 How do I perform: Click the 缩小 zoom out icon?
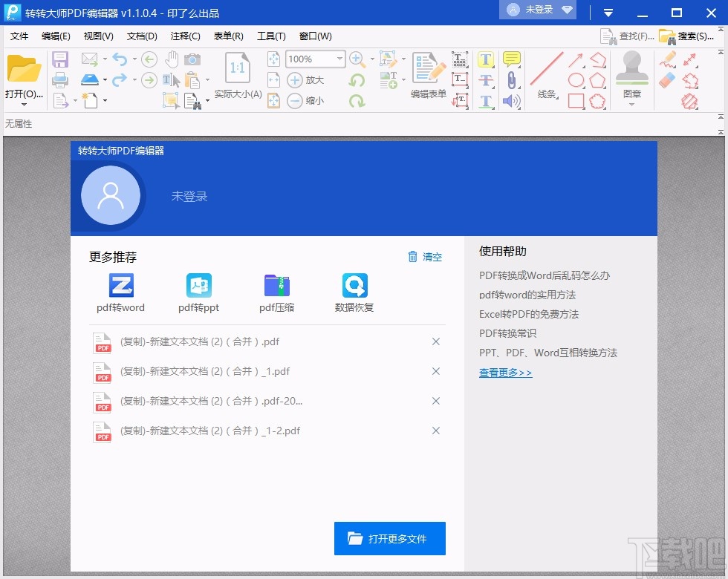[x=295, y=100]
